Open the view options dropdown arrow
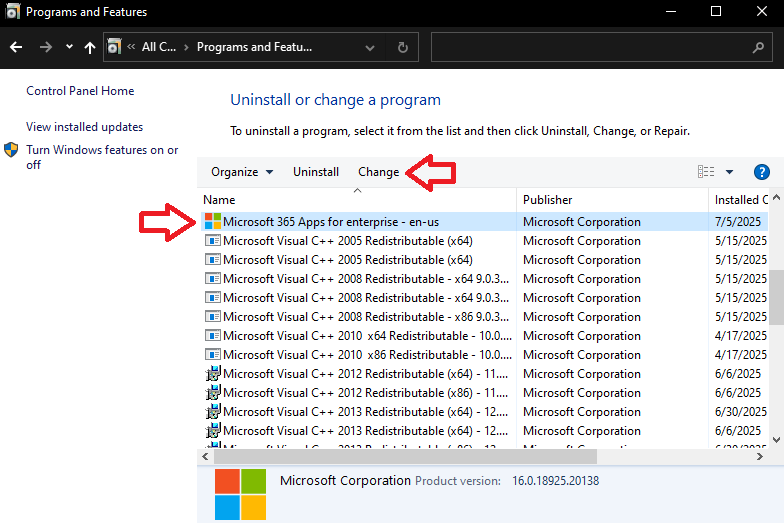Screen dimensions: 784x523 730,172
